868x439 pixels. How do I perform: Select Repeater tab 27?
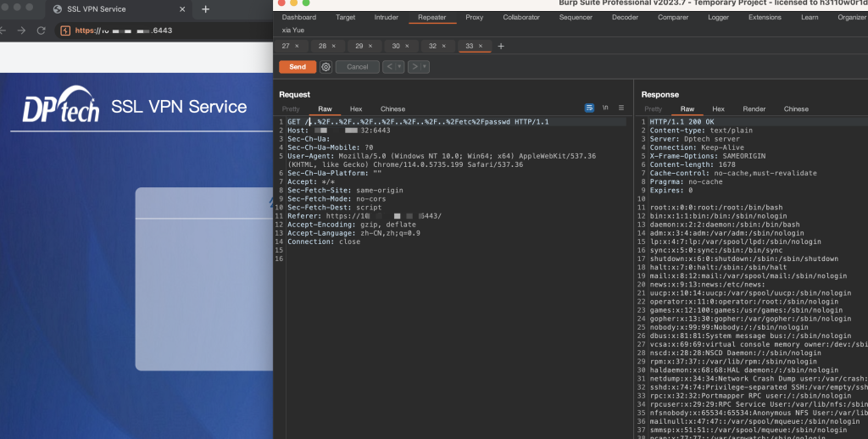(x=286, y=46)
